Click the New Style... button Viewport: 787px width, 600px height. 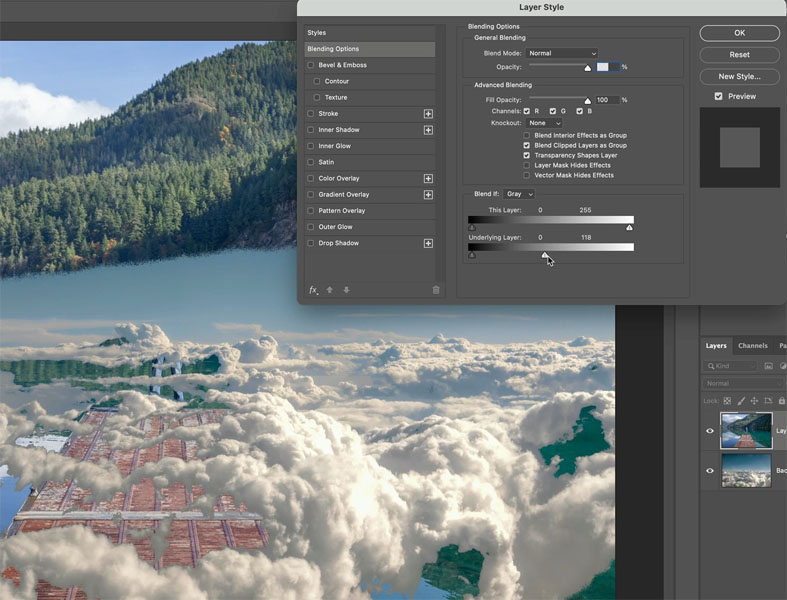[739, 77]
